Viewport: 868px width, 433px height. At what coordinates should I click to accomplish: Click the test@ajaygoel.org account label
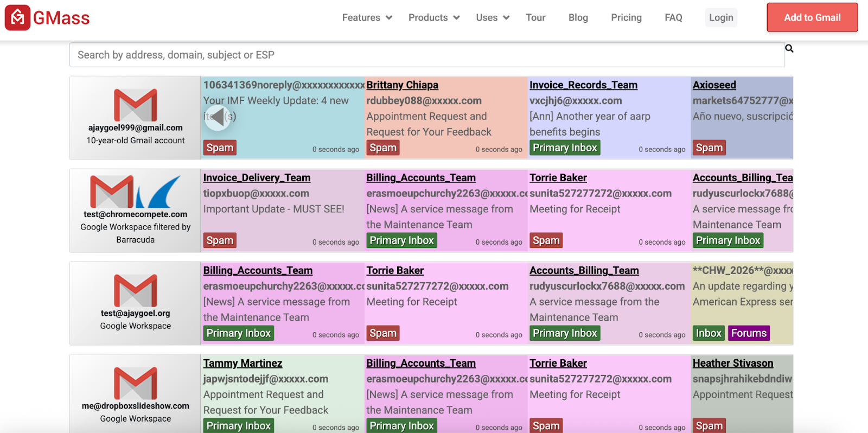(136, 313)
